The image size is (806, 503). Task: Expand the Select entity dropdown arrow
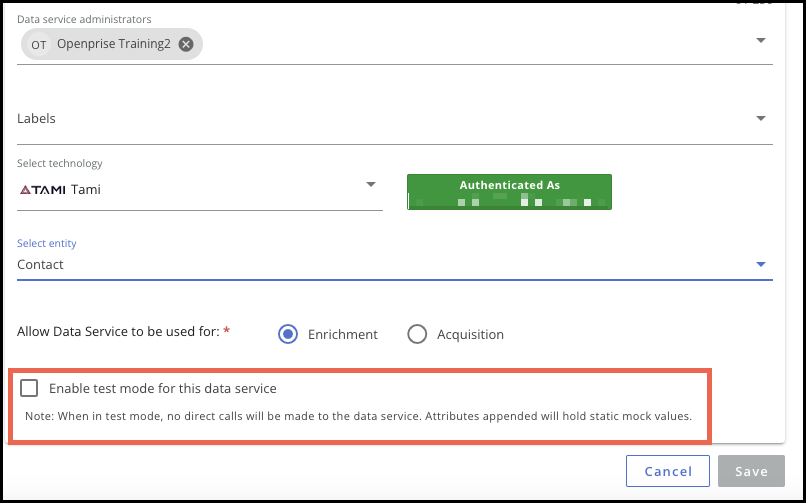pos(761,264)
